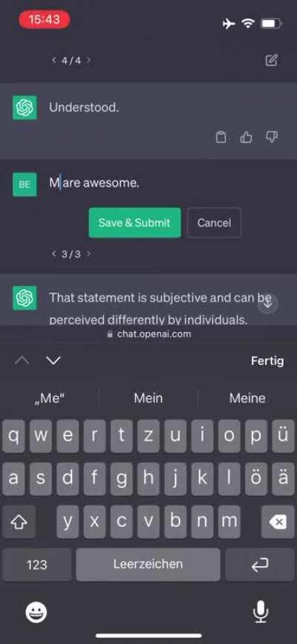Cancel the message edit
The height and width of the screenshot is (644, 297).
coord(214,223)
